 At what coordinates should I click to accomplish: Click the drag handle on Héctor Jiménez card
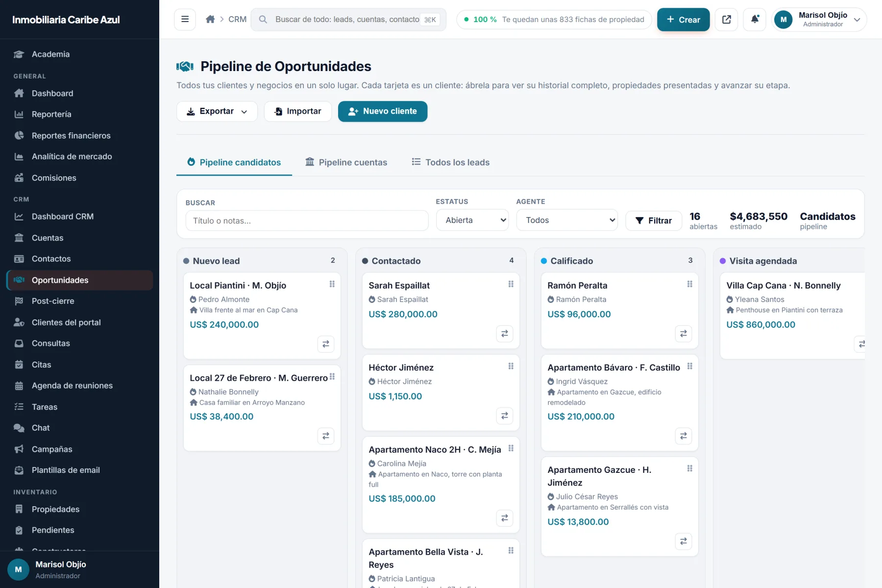pyautogui.click(x=511, y=366)
